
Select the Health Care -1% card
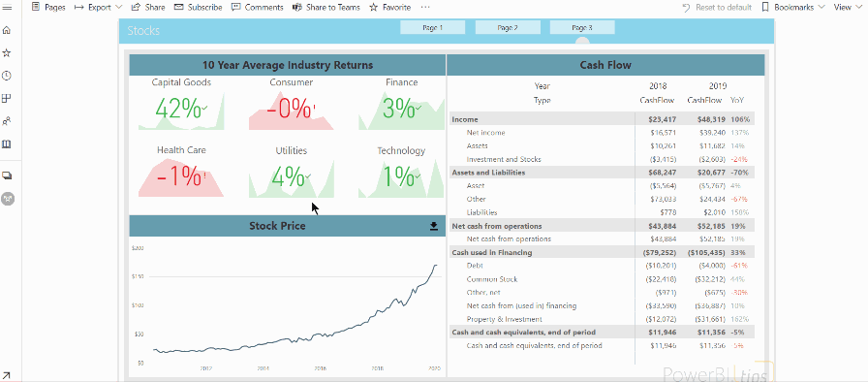(x=181, y=171)
